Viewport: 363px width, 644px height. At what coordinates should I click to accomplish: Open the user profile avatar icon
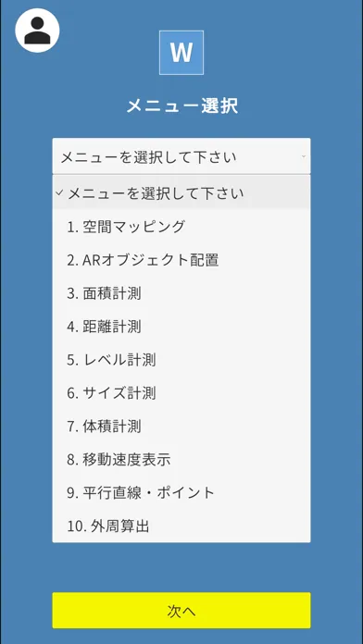(37, 31)
